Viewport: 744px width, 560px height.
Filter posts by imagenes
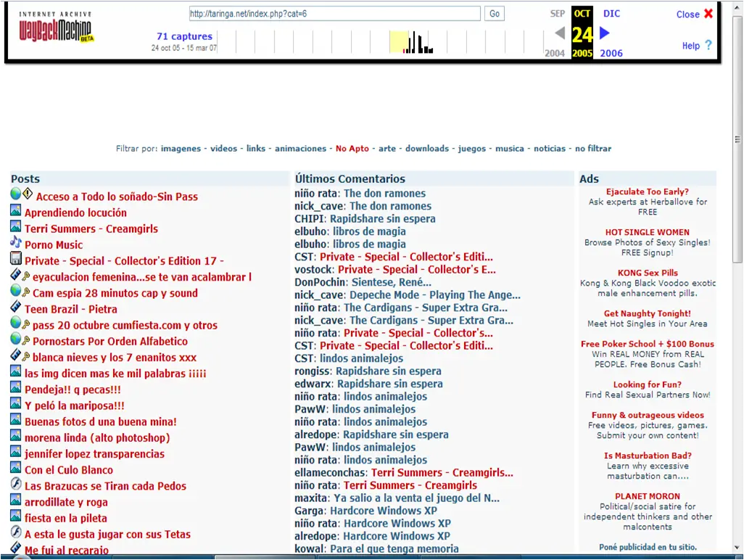(x=181, y=149)
